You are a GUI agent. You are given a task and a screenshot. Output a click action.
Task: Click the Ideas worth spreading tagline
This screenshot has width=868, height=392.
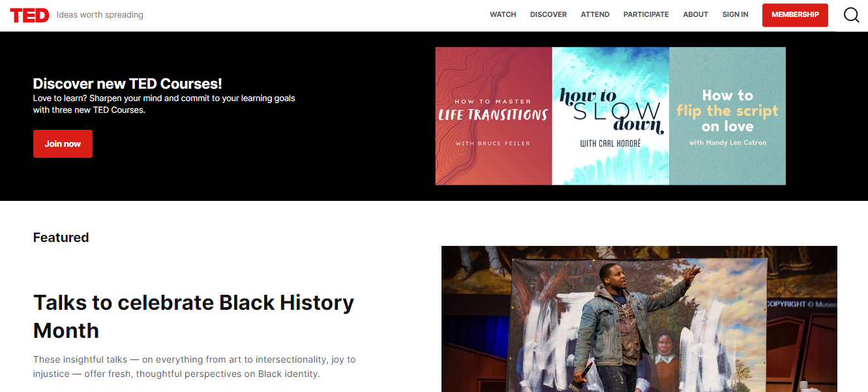(100, 15)
